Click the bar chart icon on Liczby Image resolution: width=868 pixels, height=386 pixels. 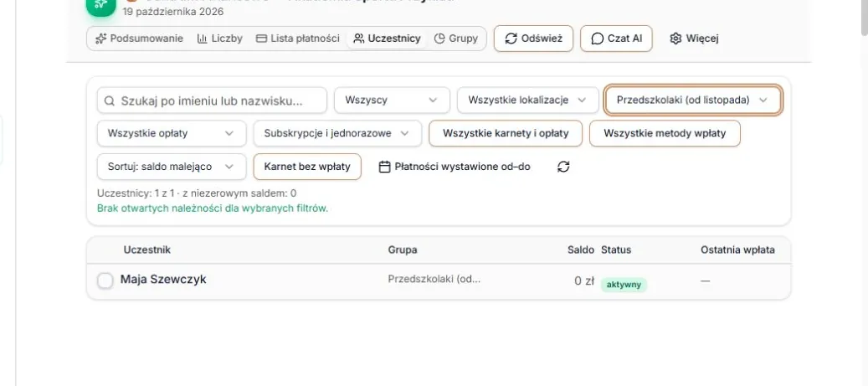pos(202,39)
